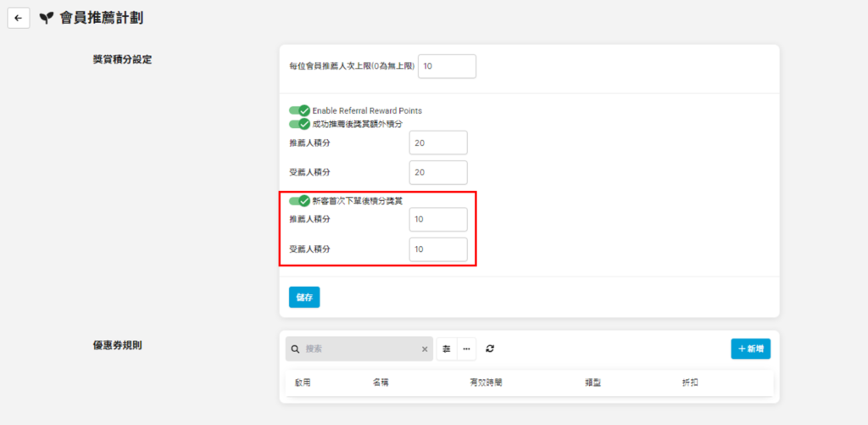Click the 儲存 save button
868x425 pixels.
click(304, 297)
